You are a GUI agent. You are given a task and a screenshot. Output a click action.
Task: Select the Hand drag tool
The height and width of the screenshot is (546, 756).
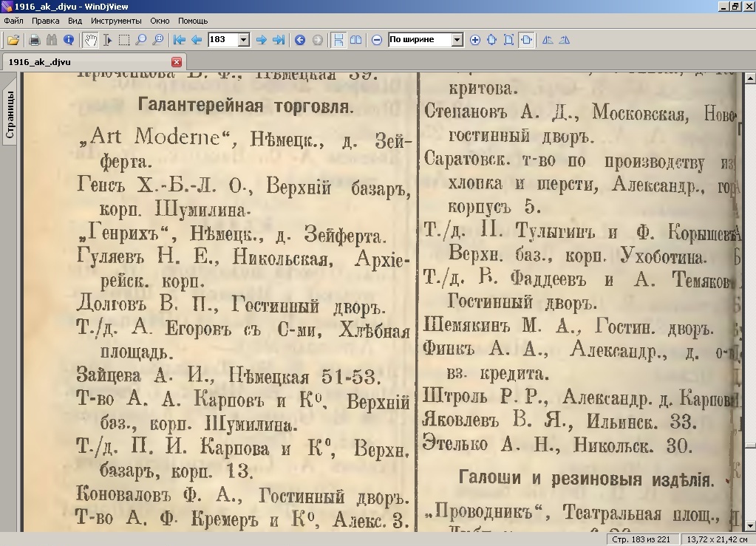[x=89, y=40]
